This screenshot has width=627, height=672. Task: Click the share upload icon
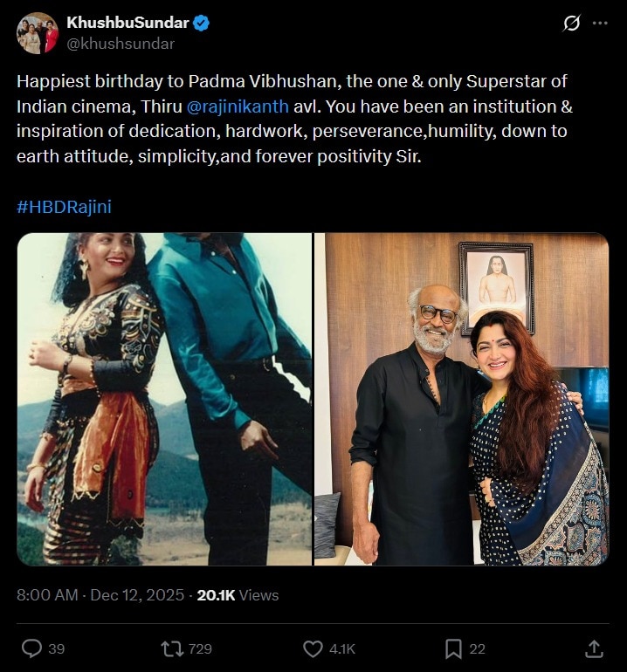(x=594, y=648)
